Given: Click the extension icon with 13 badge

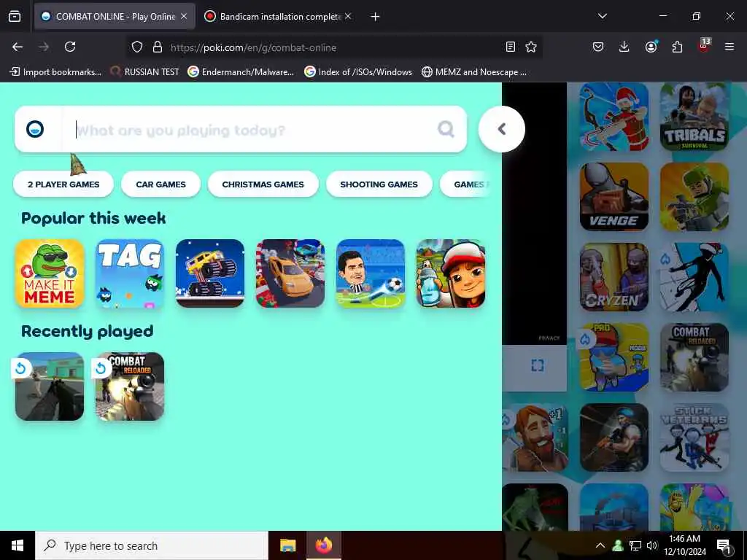Looking at the screenshot, I should (704, 46).
